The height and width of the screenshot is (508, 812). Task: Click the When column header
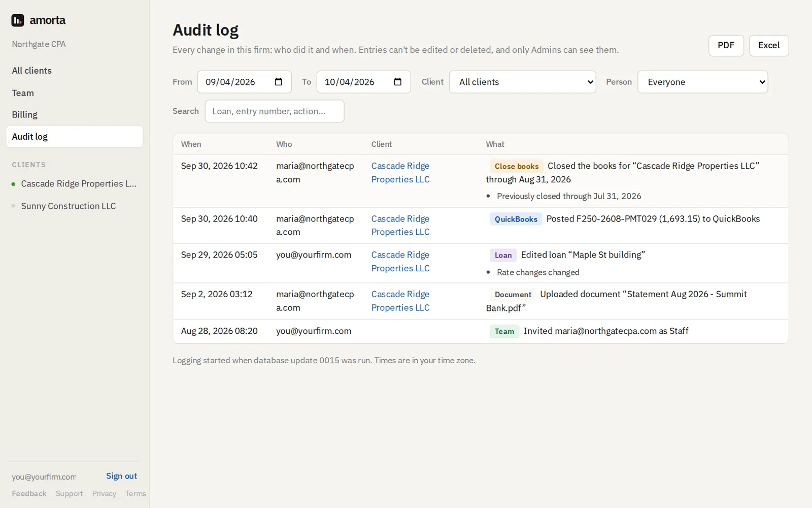click(x=191, y=144)
